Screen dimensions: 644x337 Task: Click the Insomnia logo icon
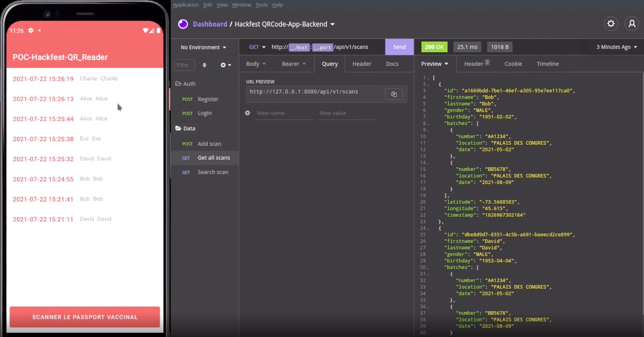pos(183,24)
